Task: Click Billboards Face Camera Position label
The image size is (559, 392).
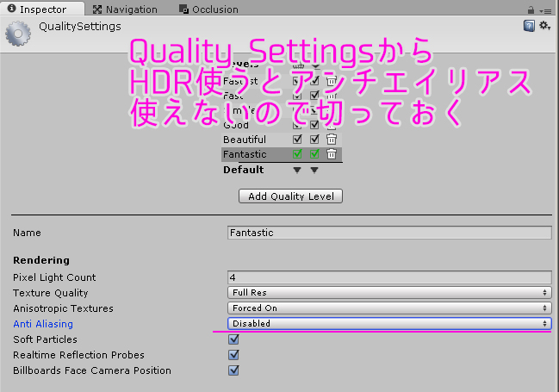Action: coord(92,370)
